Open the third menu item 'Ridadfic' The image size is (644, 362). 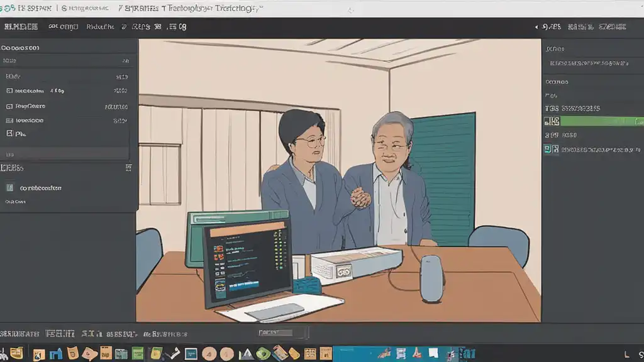pos(100,27)
